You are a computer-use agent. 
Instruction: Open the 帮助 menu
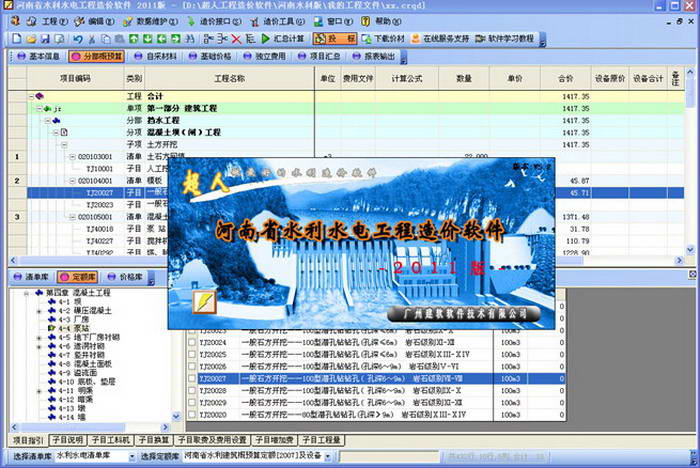click(x=381, y=21)
